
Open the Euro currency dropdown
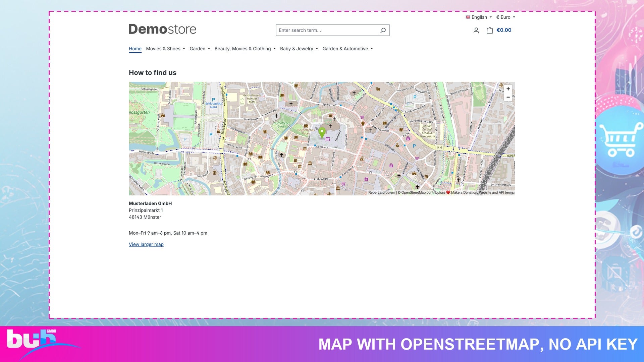pyautogui.click(x=505, y=17)
